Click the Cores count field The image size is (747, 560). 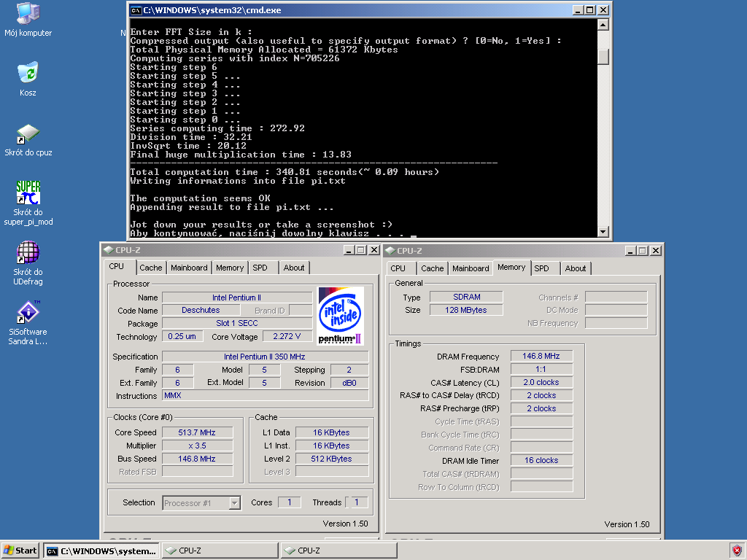pos(289,502)
